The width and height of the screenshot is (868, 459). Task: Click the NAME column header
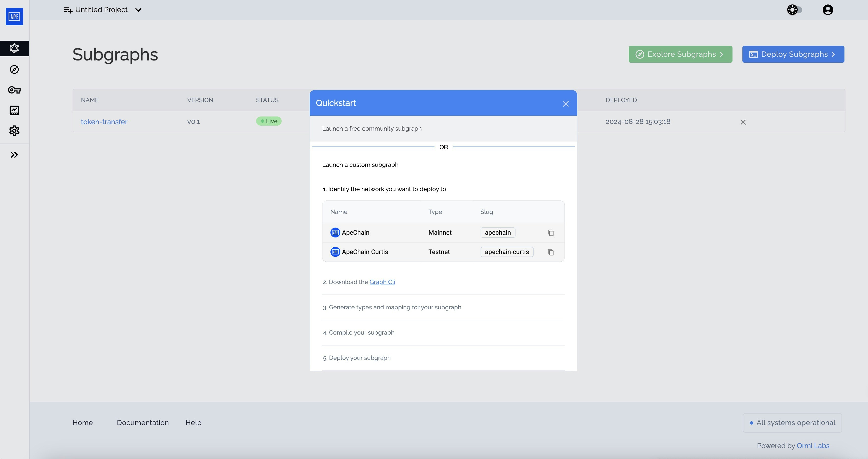(90, 100)
